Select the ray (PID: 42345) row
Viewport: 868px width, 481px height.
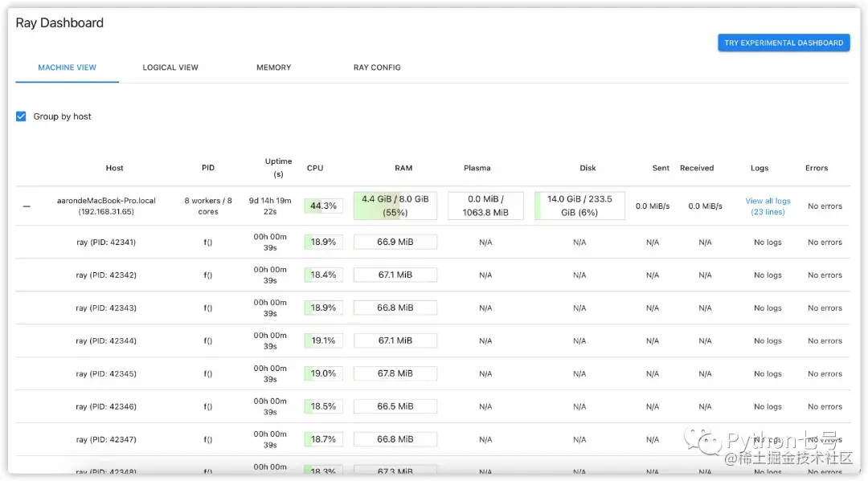(x=433, y=373)
